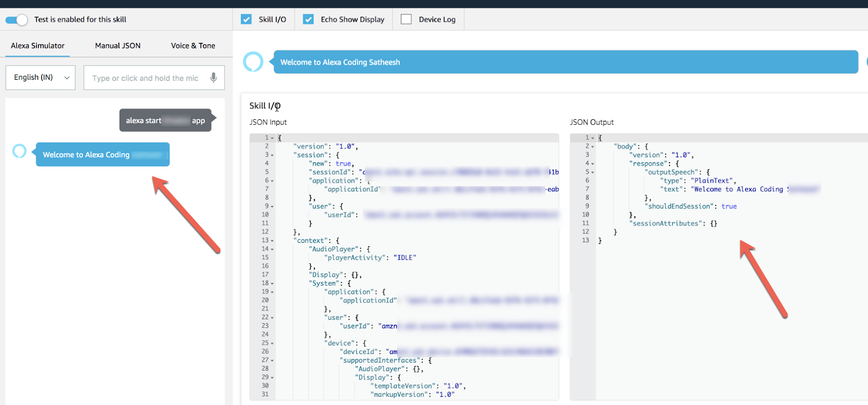This screenshot has height=405, width=868.
Task: Click the "sessionId" line in JSON Input
Action: [433, 172]
